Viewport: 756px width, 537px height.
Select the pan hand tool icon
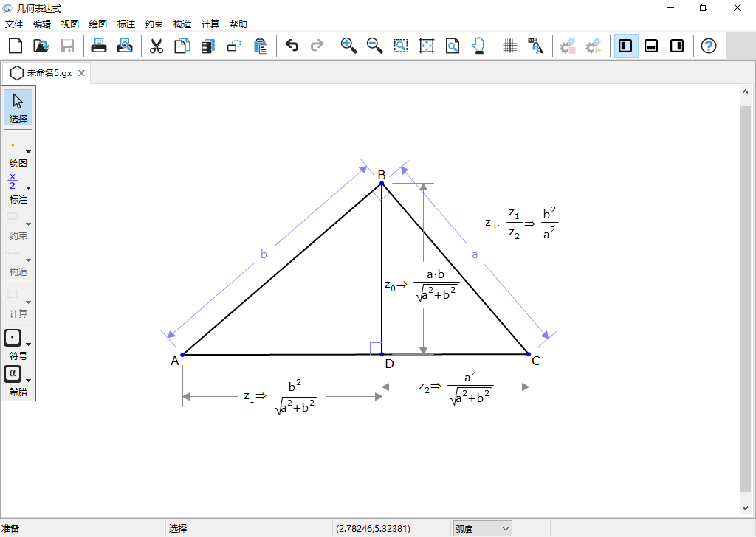tap(478, 46)
